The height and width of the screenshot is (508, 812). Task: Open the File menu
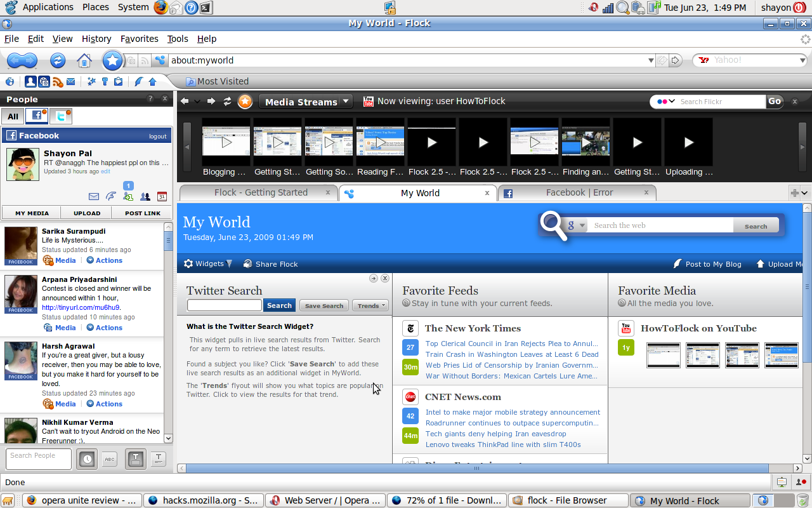pos(11,39)
